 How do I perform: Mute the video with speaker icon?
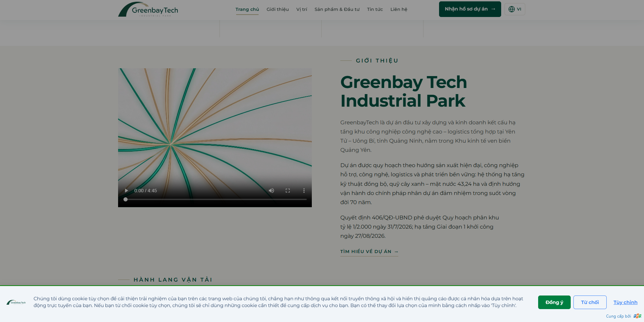(x=271, y=191)
